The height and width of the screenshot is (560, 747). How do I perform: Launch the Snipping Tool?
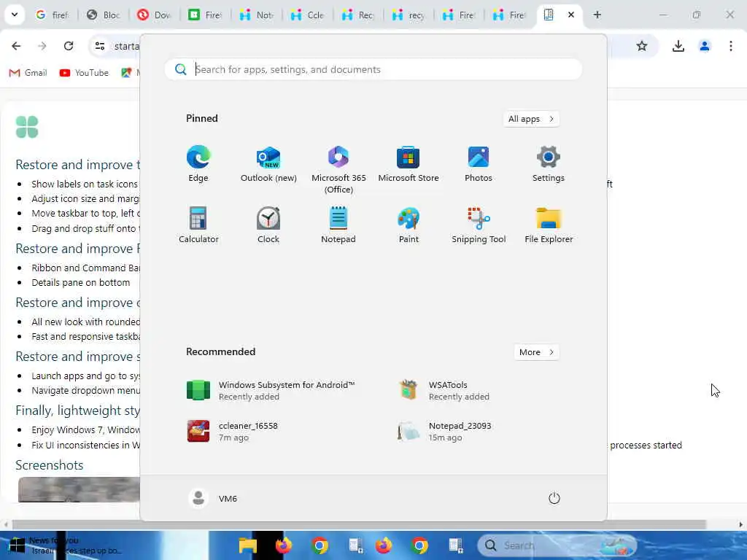479,225
